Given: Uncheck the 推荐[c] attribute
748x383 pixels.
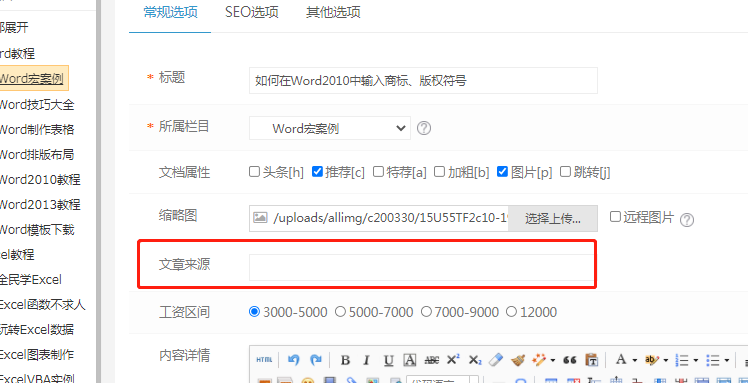Looking at the screenshot, I should pos(317,171).
